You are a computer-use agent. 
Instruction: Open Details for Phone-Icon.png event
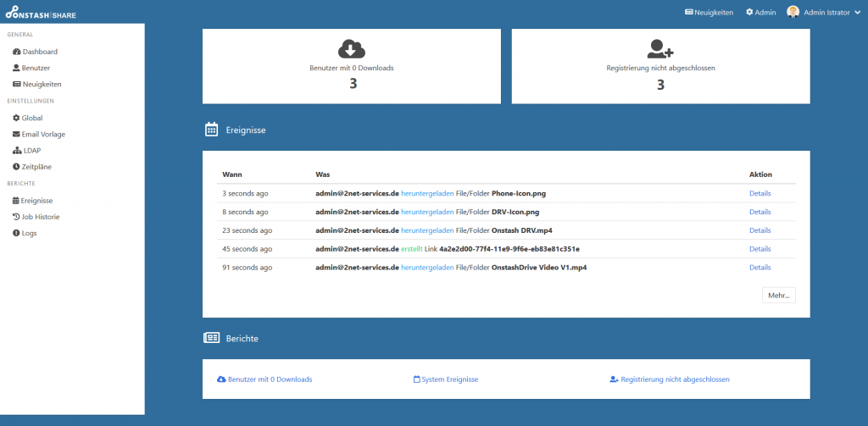pos(760,194)
